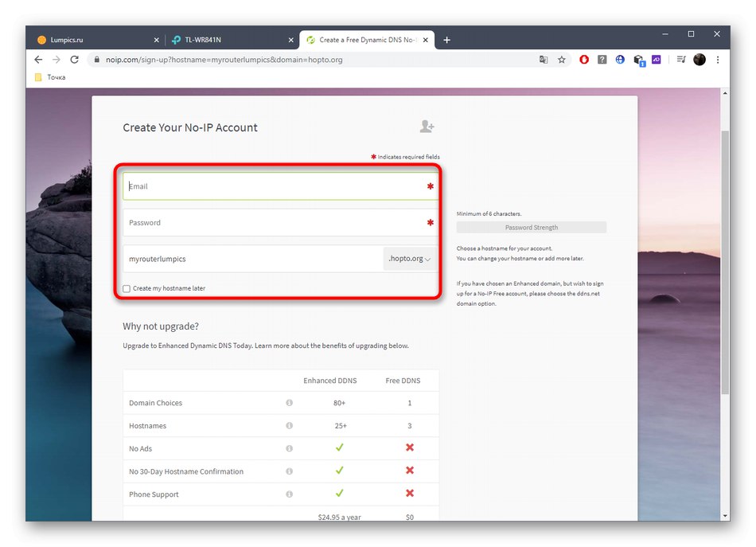
Task: Click the page vertical scrollbar thumb
Action: [725, 262]
